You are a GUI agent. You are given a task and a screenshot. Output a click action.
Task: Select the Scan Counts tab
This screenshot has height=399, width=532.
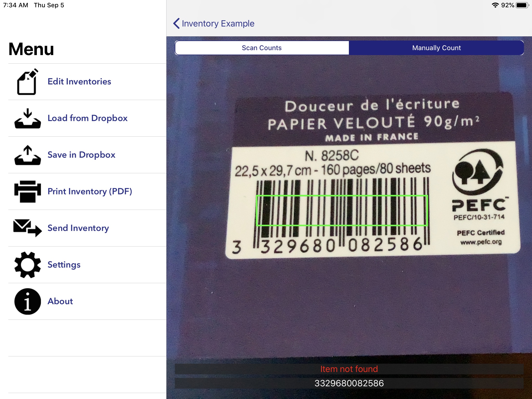tap(262, 47)
